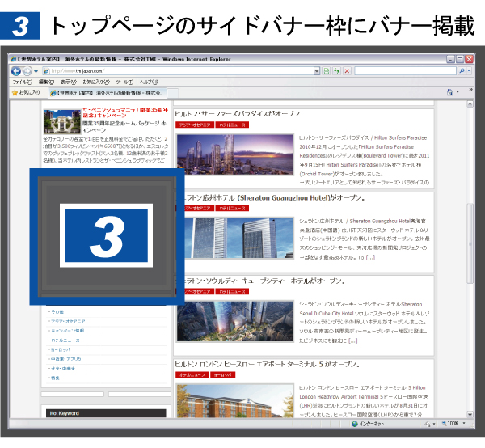Click the page scrollbar up arrow
Image resolution: width=485 pixels, height=448 pixels.
pos(470,104)
